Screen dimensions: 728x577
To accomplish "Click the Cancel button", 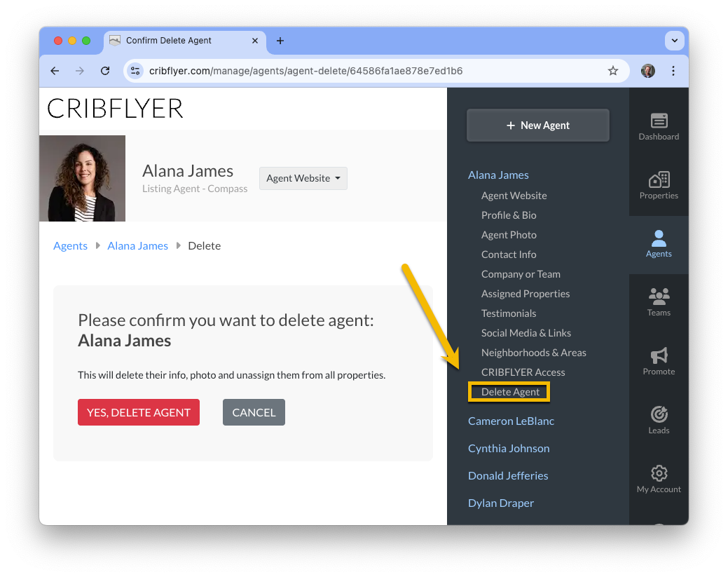I will click(x=254, y=412).
